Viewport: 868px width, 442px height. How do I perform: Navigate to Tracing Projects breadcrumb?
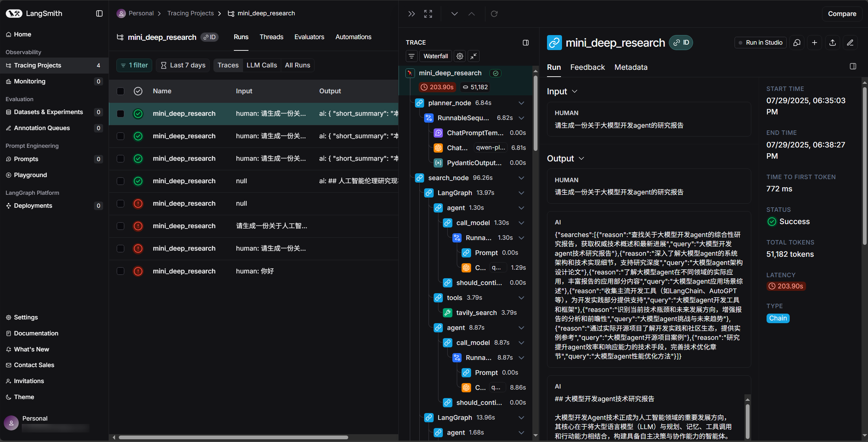pyautogui.click(x=190, y=13)
